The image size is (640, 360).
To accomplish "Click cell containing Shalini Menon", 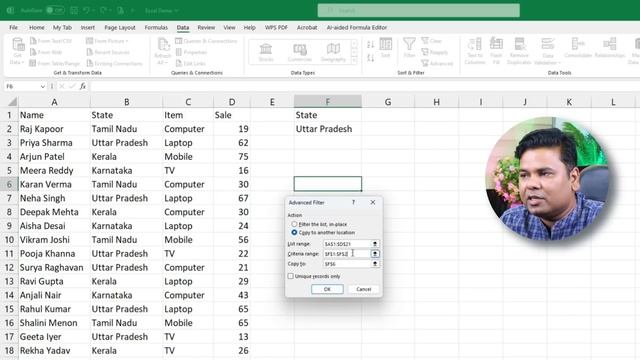I will click(x=54, y=323).
